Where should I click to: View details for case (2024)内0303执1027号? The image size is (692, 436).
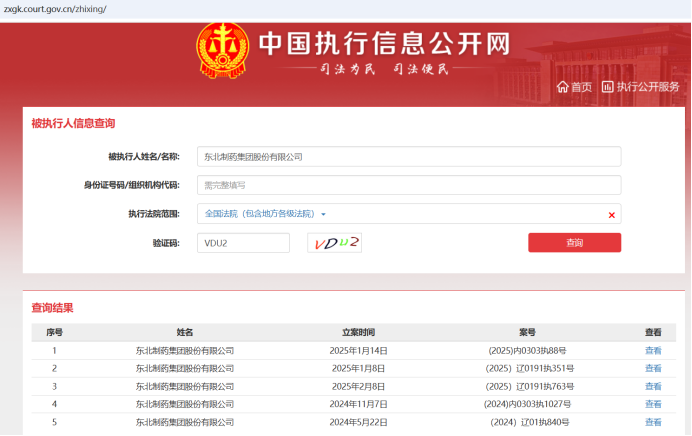pos(653,404)
